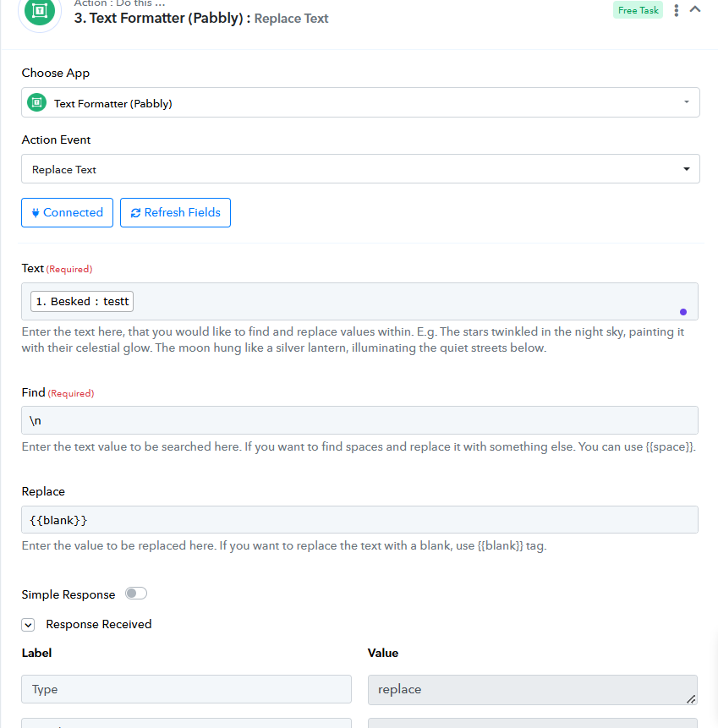Image resolution: width=718 pixels, height=728 pixels.
Task: Click the Type label field
Action: coord(186,689)
